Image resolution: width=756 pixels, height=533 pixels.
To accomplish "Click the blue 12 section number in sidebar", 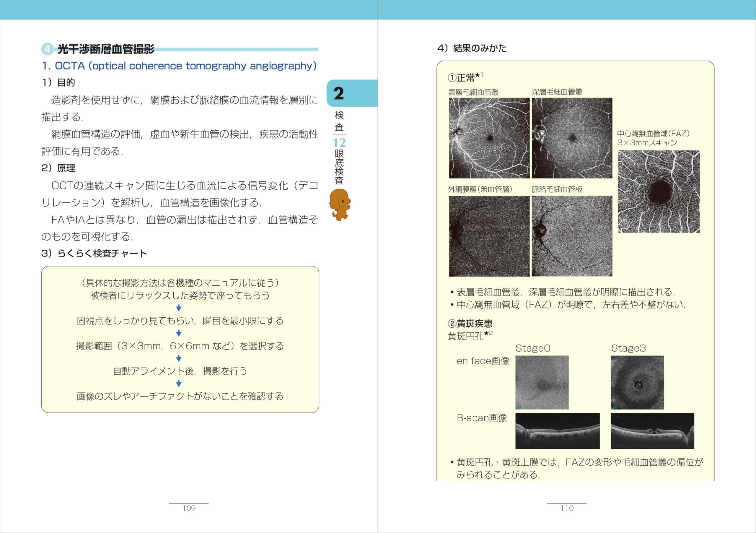I will pos(339,143).
